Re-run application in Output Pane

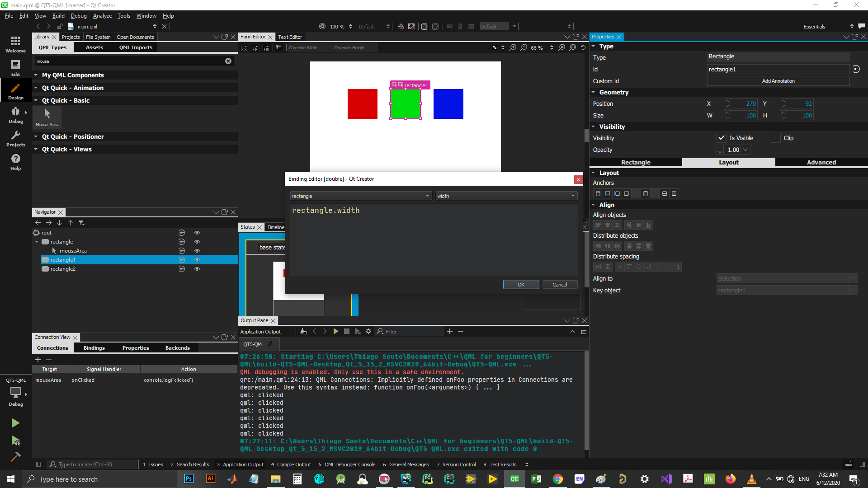[336, 331]
